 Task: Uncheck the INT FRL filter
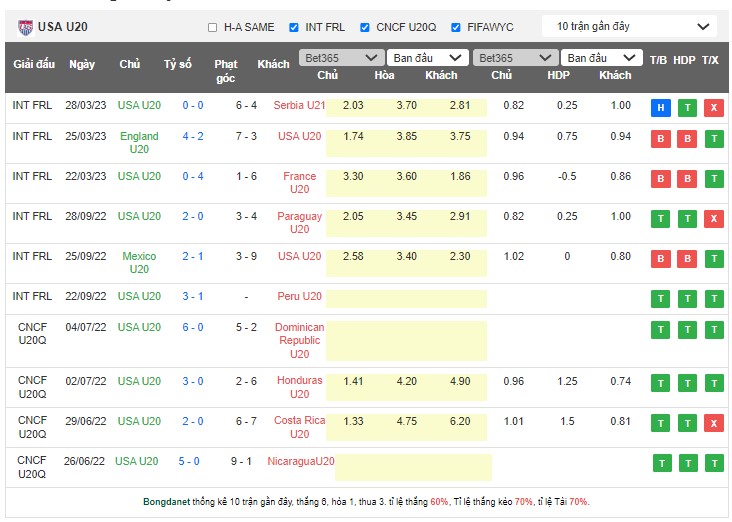click(294, 27)
